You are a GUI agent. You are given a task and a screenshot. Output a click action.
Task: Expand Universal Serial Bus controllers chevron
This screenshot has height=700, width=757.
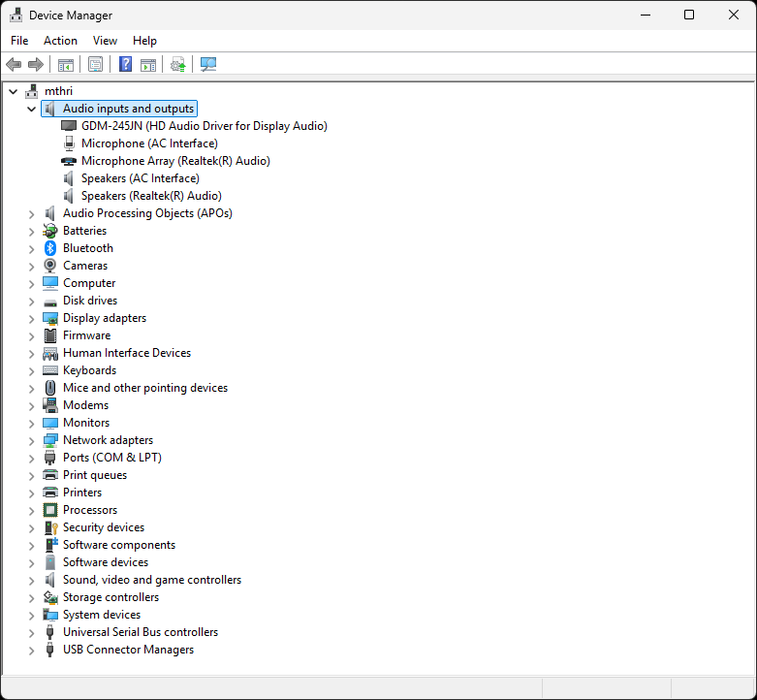pyautogui.click(x=31, y=633)
